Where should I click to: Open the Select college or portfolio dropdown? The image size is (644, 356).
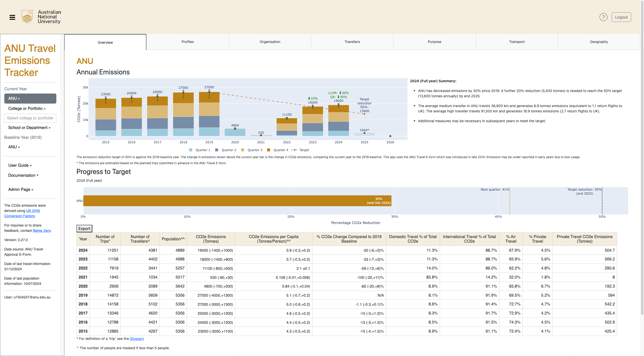[30, 118]
